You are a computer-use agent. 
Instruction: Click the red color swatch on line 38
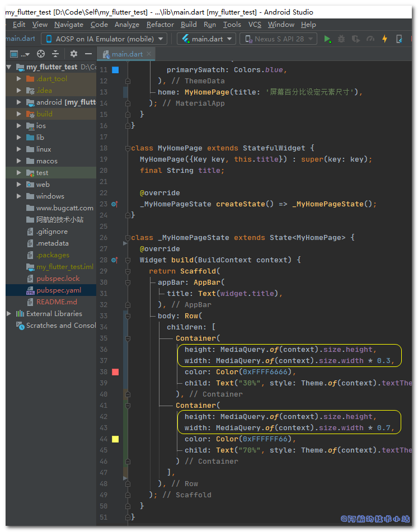point(115,372)
